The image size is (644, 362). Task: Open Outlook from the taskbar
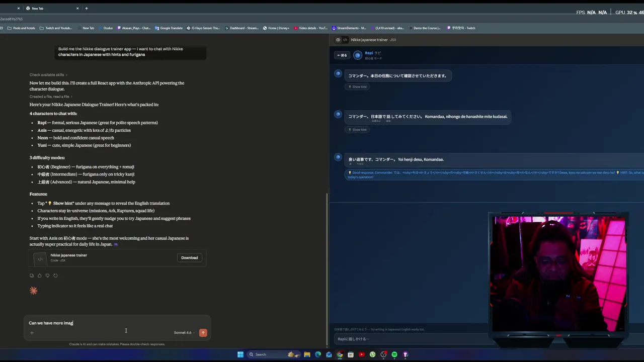pyautogui.click(x=329, y=354)
